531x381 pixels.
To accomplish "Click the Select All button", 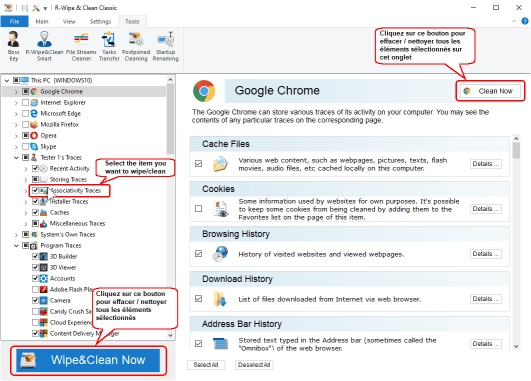I will [206, 365].
